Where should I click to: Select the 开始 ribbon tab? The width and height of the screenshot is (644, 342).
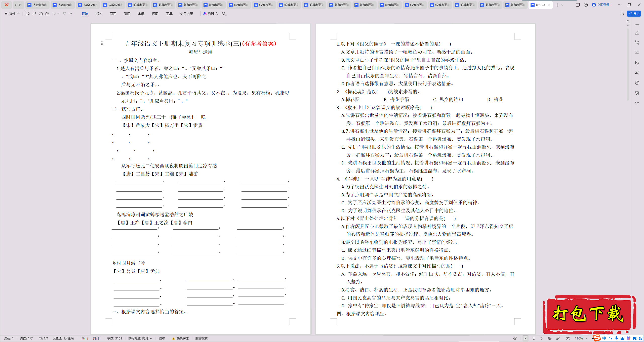click(85, 14)
